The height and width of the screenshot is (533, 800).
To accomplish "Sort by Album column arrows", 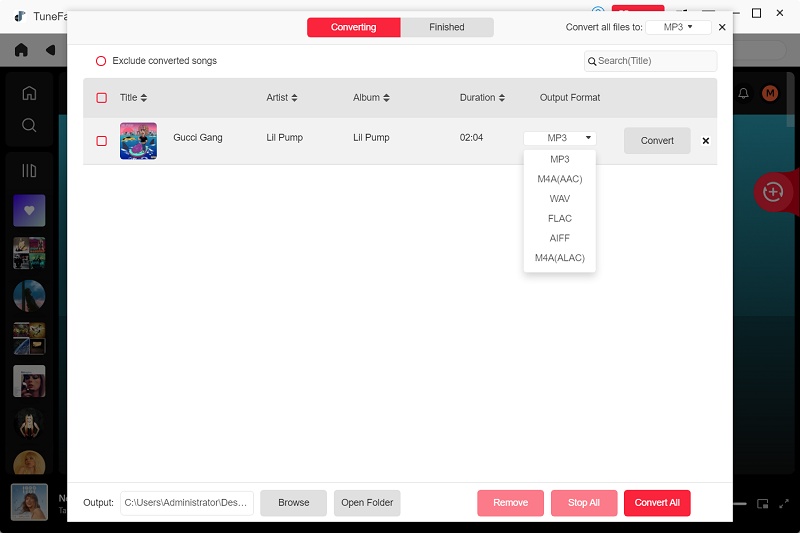I will [x=386, y=97].
